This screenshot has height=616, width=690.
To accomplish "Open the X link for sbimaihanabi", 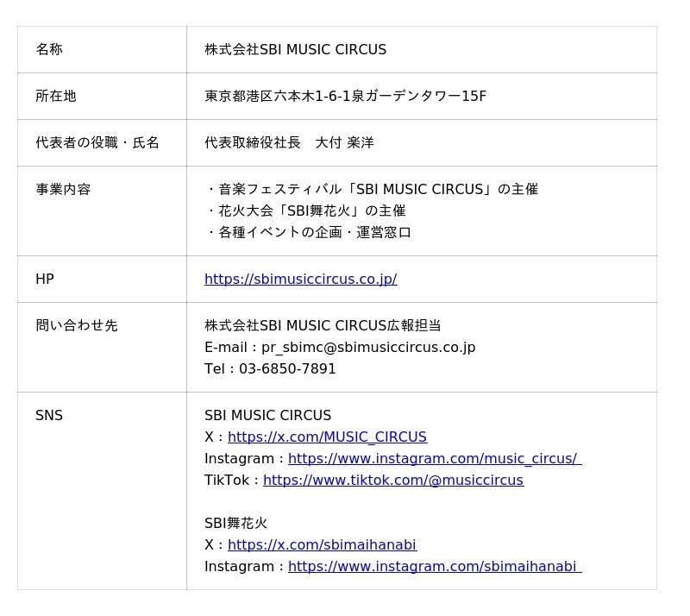I will point(322,545).
